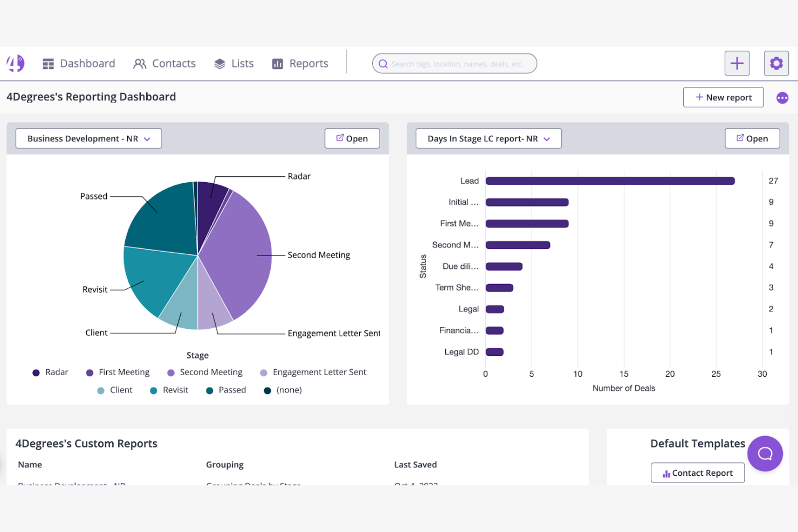Click the magnifier icon in the search bar
Screen dimensions: 798x532
[x=383, y=64]
